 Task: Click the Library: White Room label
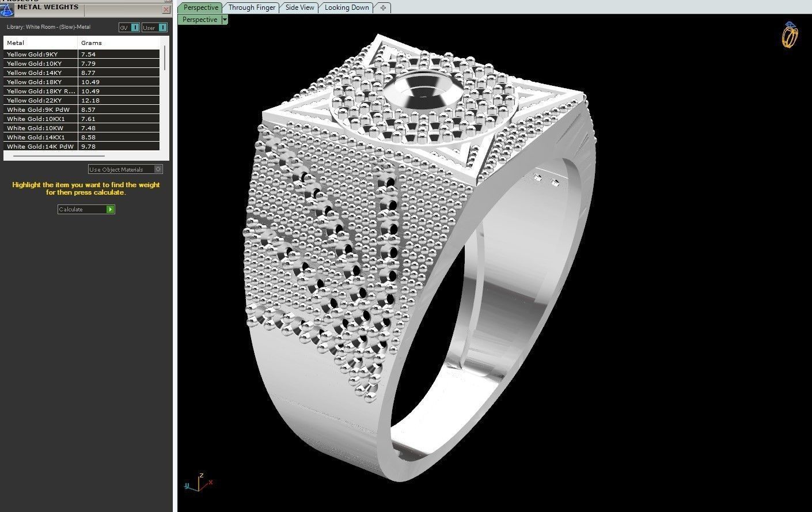coord(48,27)
